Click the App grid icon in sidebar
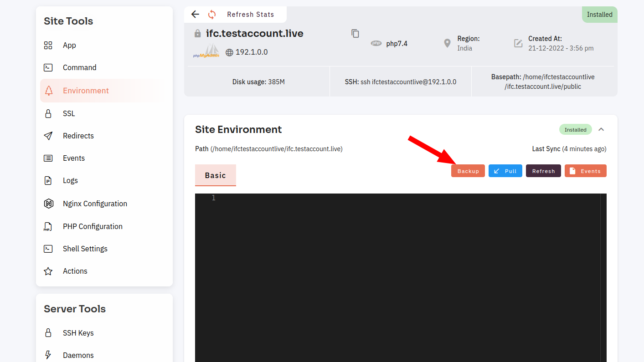The height and width of the screenshot is (362, 644). point(48,45)
